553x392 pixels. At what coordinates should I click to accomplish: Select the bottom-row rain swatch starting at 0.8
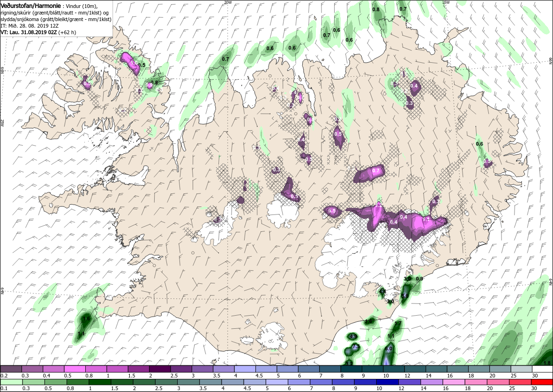(x=78, y=383)
